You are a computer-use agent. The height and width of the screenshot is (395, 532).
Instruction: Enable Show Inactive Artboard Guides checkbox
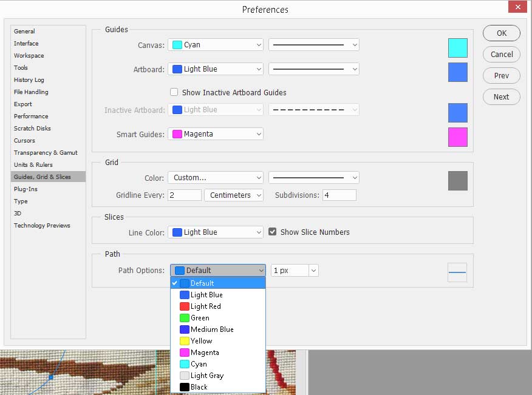(x=174, y=92)
